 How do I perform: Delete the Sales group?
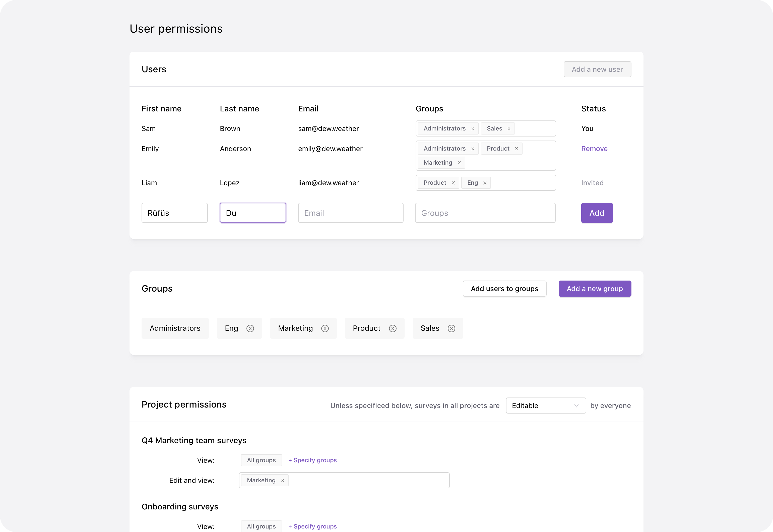[x=451, y=328]
